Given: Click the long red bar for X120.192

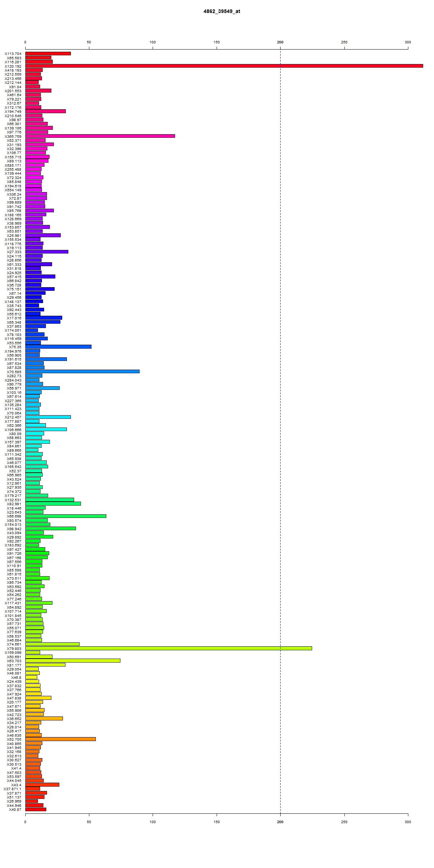Looking at the screenshot, I should click(224, 66).
